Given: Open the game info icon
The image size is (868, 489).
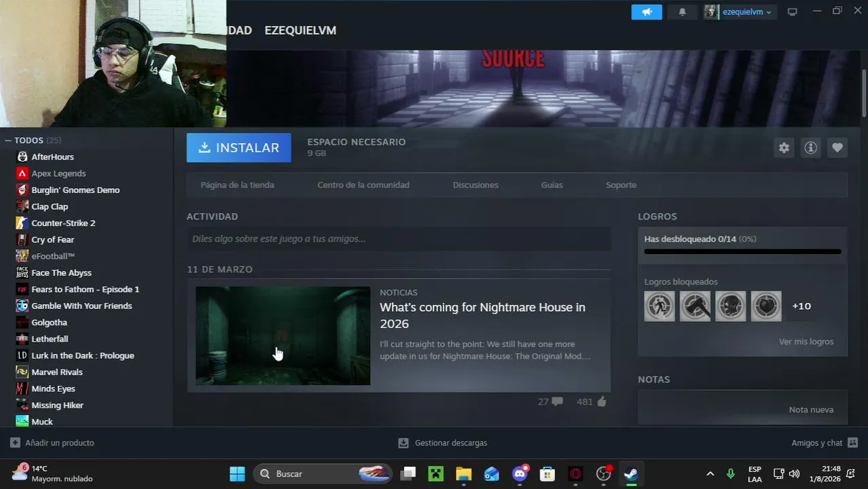Looking at the screenshot, I should pos(810,147).
